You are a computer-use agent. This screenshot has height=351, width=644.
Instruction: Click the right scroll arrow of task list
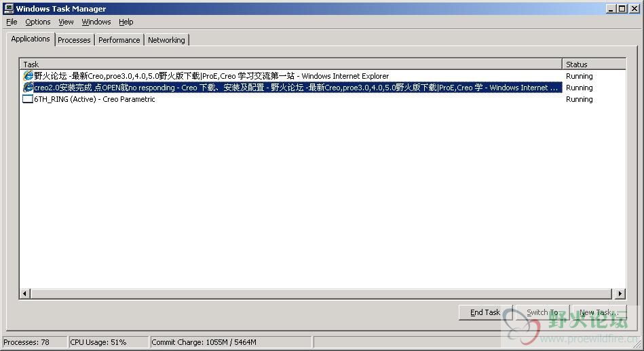coord(620,293)
